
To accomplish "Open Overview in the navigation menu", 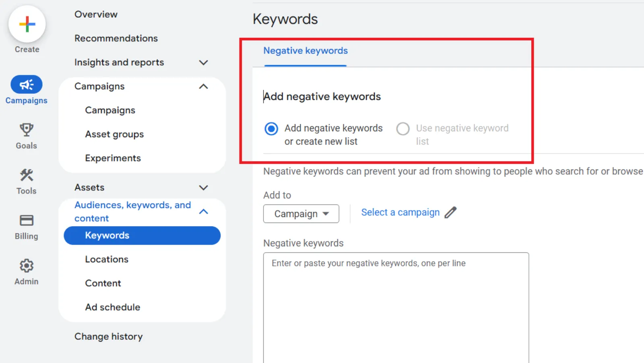I will click(x=96, y=14).
